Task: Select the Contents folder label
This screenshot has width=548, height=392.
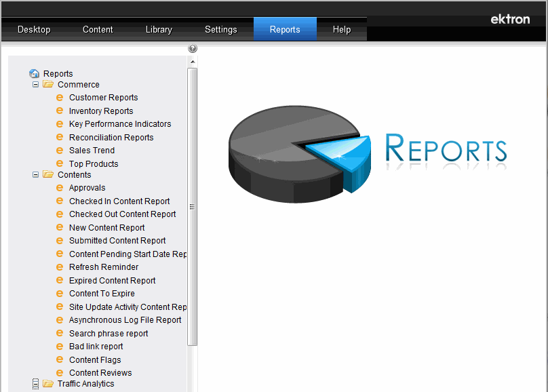Action: 74,175
